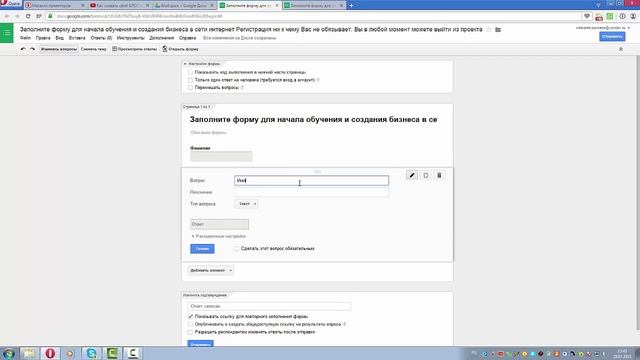Click the heart bookmark icon in the address bar
Viewport: 640px width, 360px height.
point(587,16)
